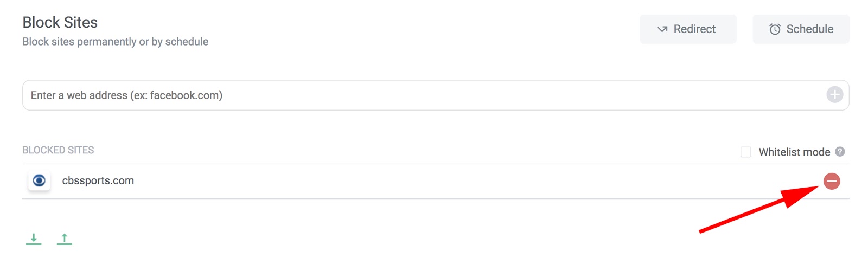Viewport: 868px width, 258px height.
Task: Click the green upward arrow icon
Action: click(x=65, y=238)
